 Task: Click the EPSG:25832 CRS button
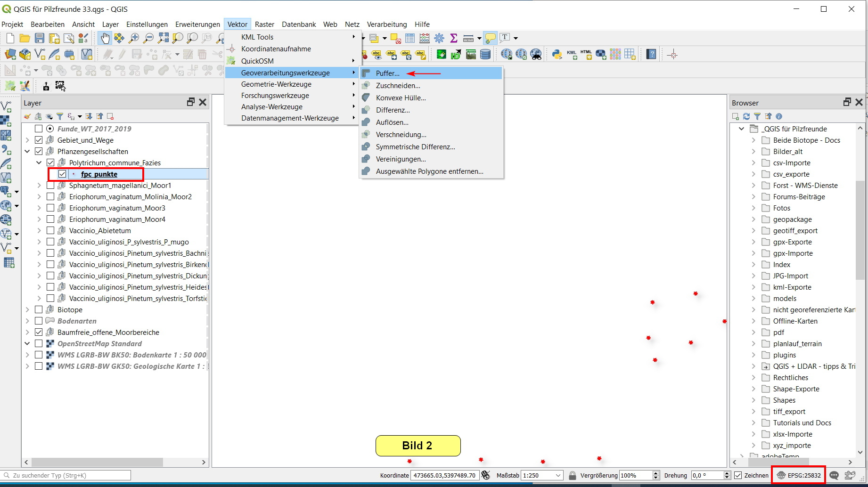(x=799, y=475)
